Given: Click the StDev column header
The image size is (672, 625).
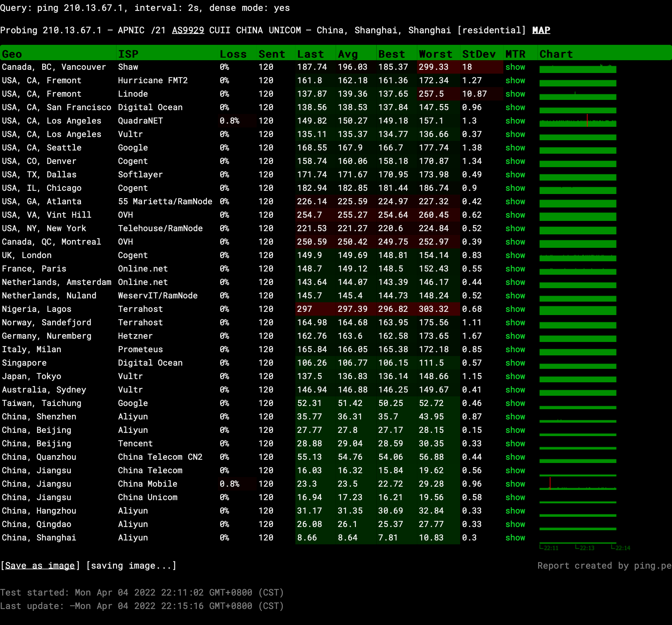Looking at the screenshot, I should (478, 54).
